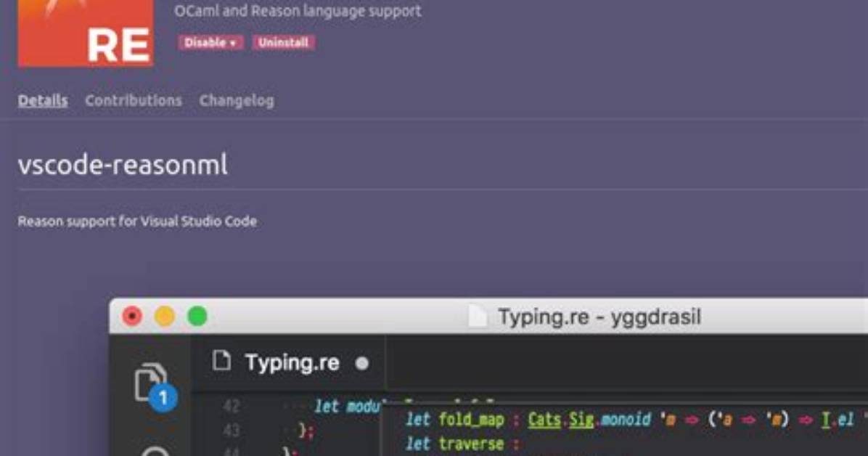This screenshot has width=868, height=456.
Task: Click 'Reason support for Visual Studio Code' text
Action: pyautogui.click(x=137, y=221)
